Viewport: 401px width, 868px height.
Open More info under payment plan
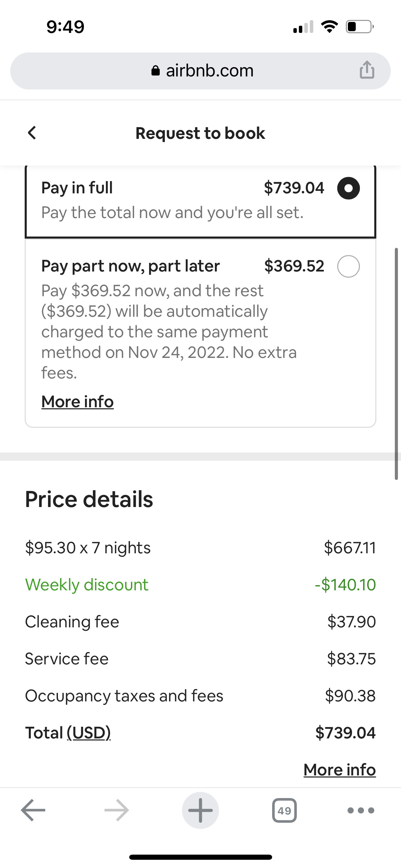pos(77,402)
